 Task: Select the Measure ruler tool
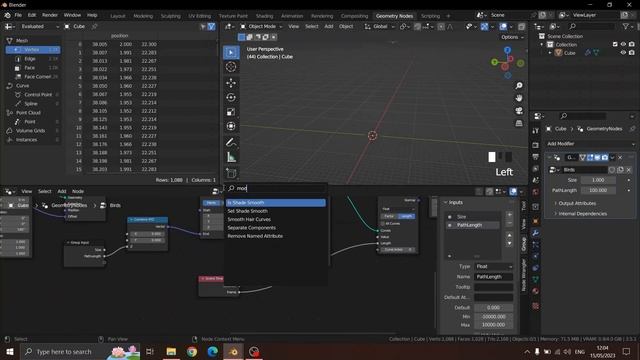(x=231, y=157)
